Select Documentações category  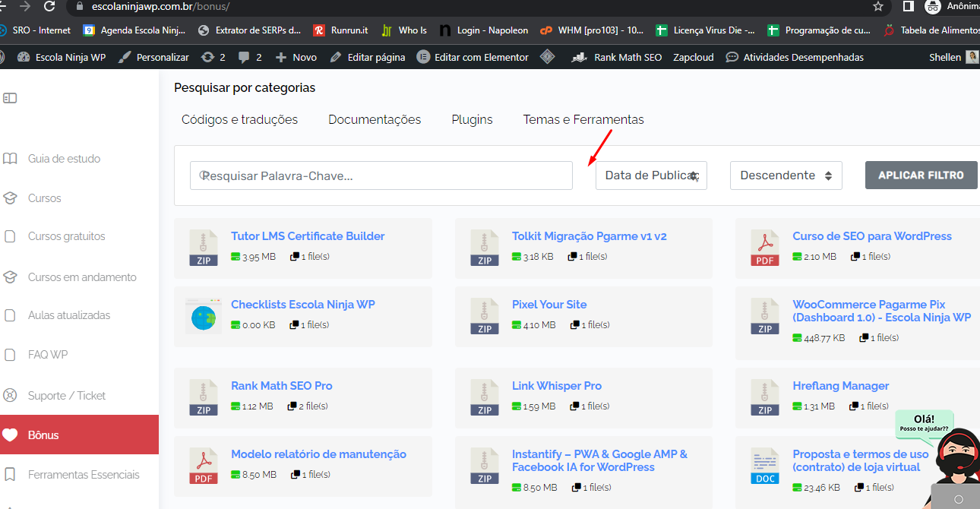(375, 119)
